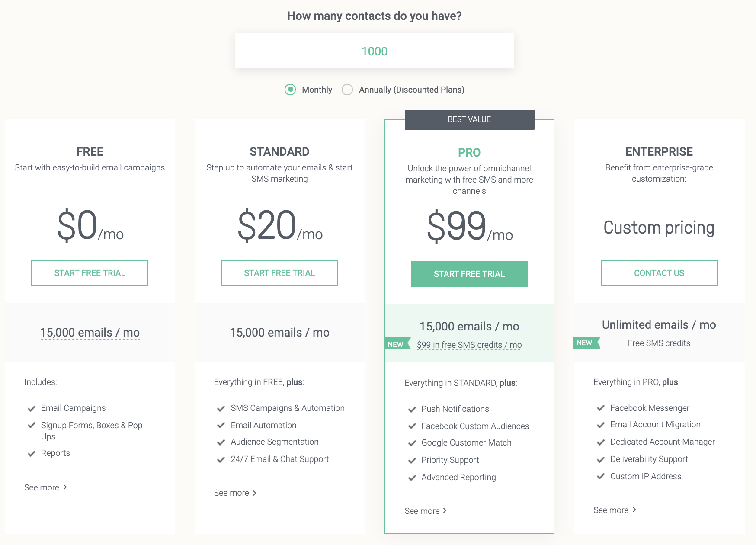Click the Free SMS credits dotted link
The height and width of the screenshot is (545, 756).
(659, 343)
